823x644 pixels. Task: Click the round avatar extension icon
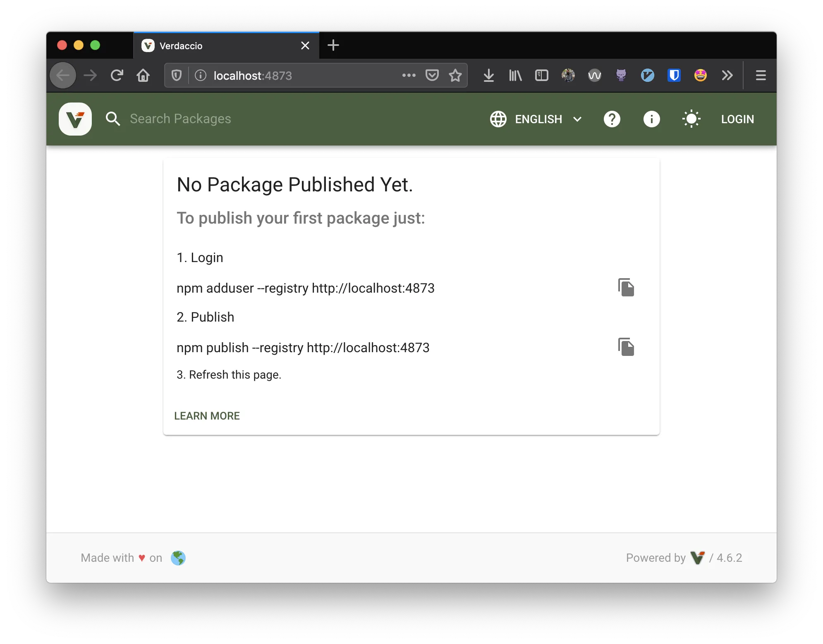(568, 75)
